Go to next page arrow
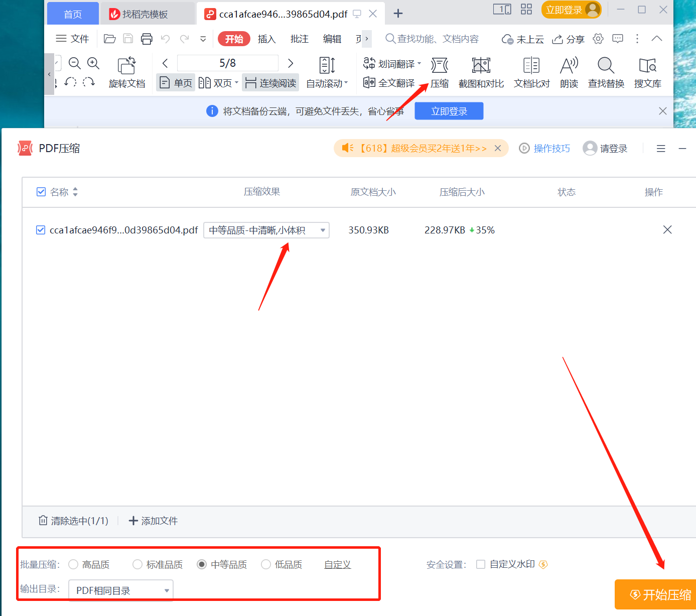696x616 pixels. 291,63
